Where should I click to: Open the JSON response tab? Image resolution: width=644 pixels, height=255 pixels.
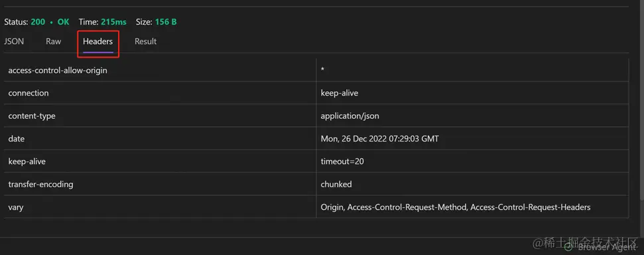click(x=14, y=42)
